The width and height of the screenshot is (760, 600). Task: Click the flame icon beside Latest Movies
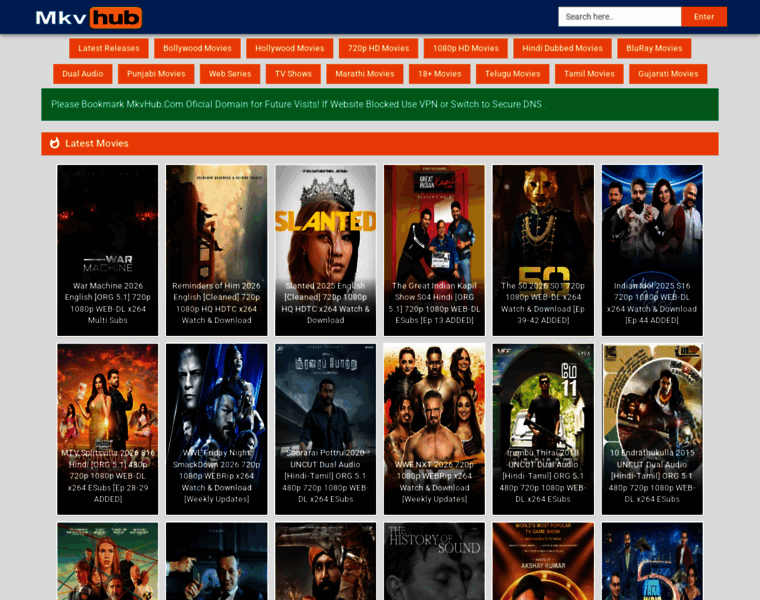point(54,143)
